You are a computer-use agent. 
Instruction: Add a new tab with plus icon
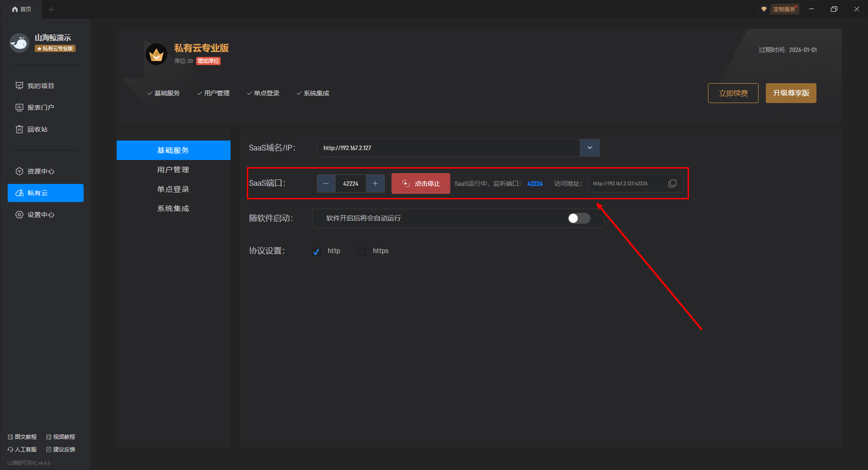[52, 9]
